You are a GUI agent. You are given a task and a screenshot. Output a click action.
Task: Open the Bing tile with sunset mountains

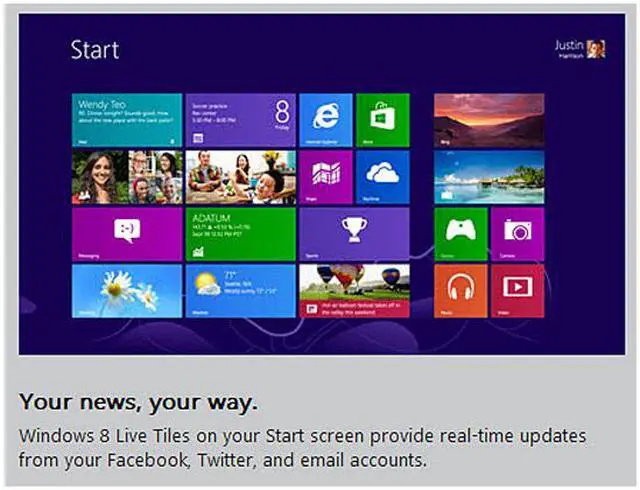[489, 120]
